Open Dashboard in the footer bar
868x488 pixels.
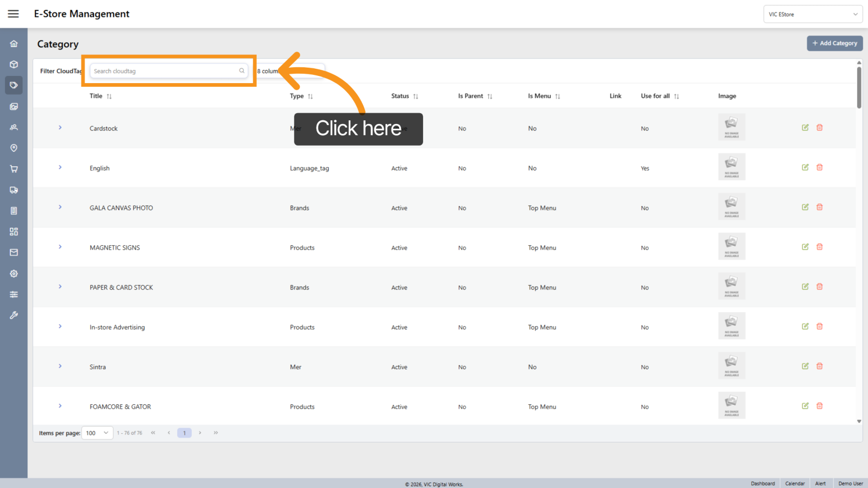pyautogui.click(x=763, y=483)
